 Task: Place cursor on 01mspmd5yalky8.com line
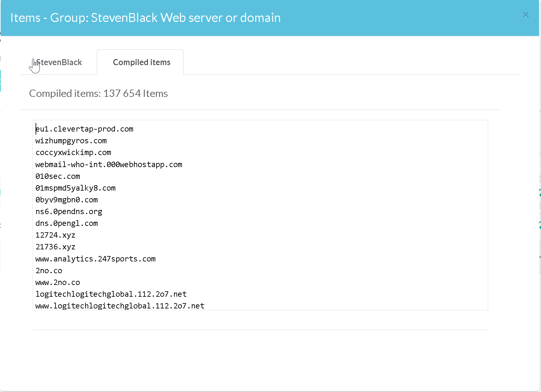click(x=76, y=188)
